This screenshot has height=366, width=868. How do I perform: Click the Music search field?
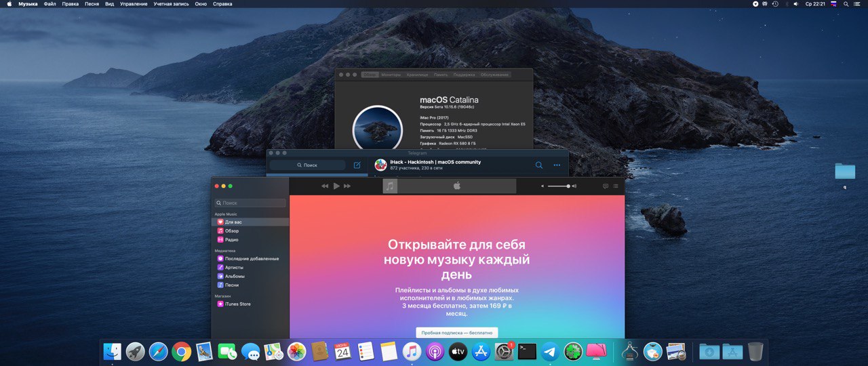[x=250, y=203]
